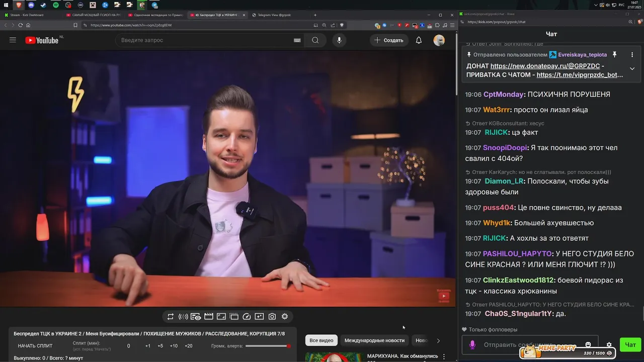This screenshot has width=644, height=362.
Task: Click the НАЧАТЬ СПЛИТ button
Action: (x=35, y=346)
